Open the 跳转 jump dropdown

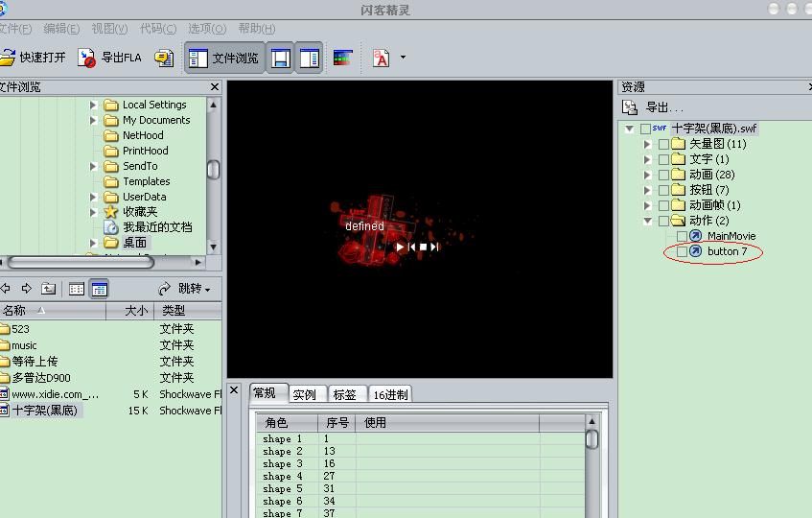(185, 288)
